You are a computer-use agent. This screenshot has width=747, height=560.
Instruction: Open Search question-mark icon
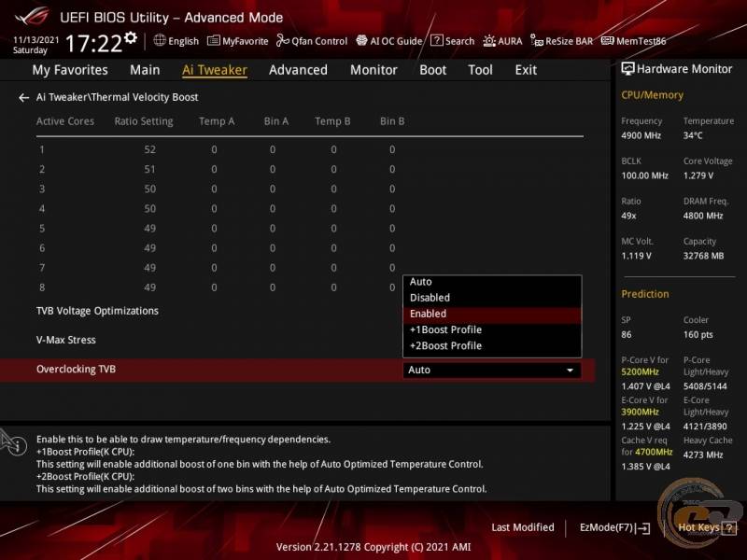pos(436,40)
